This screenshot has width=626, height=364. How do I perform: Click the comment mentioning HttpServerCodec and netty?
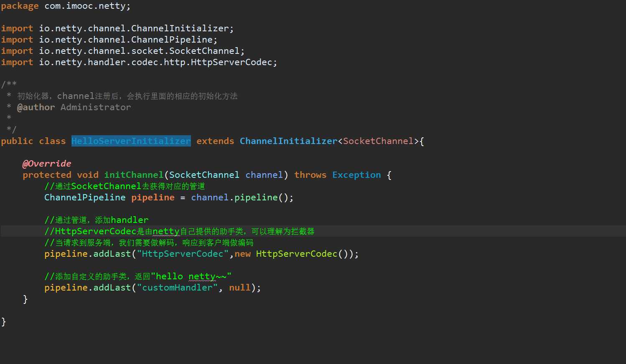179,231
